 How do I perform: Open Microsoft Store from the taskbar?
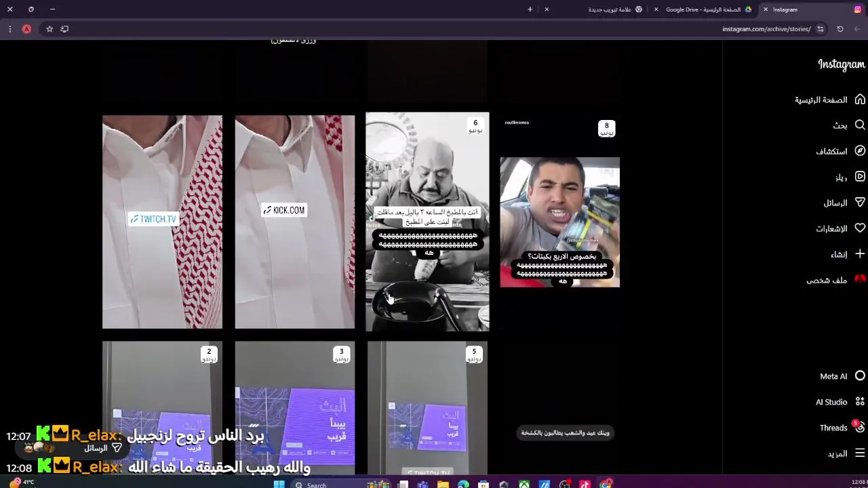(484, 485)
